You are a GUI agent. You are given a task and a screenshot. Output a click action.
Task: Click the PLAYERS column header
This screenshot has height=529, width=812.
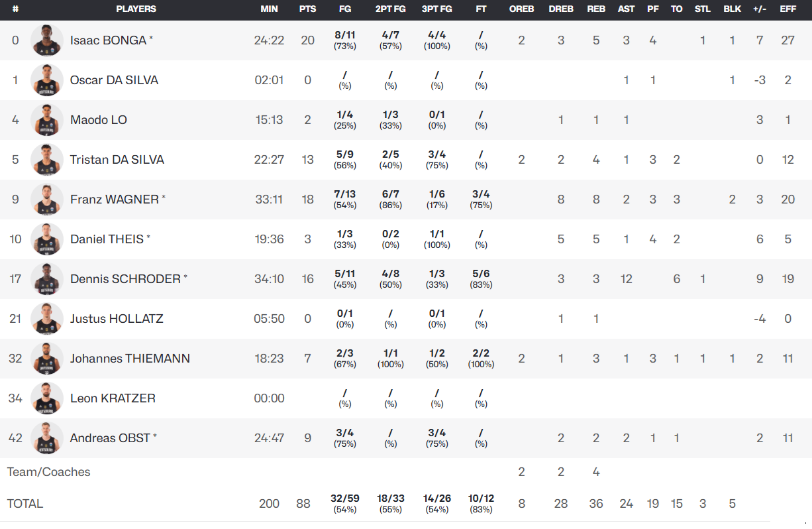click(x=136, y=9)
